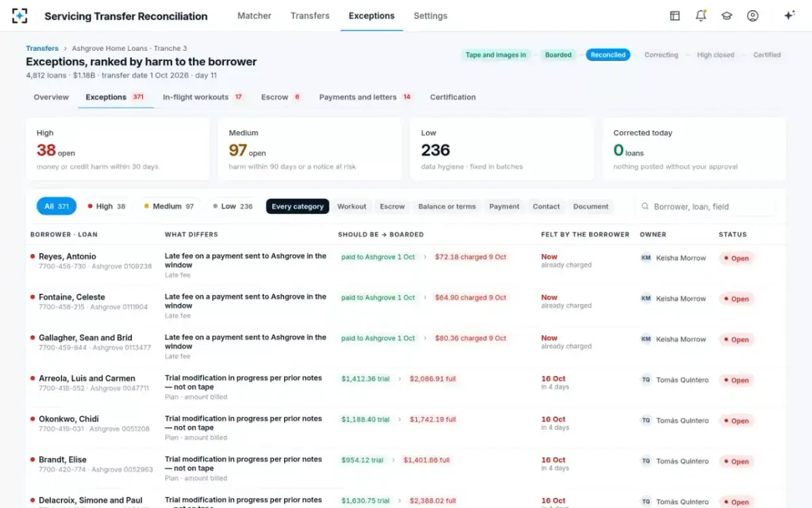Open the user account icon

tap(752, 16)
